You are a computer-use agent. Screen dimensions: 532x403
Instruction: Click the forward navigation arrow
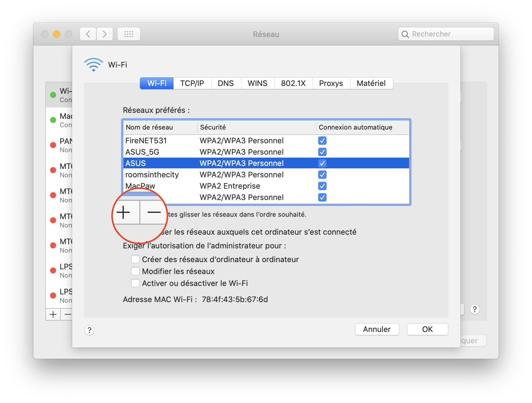pos(105,34)
